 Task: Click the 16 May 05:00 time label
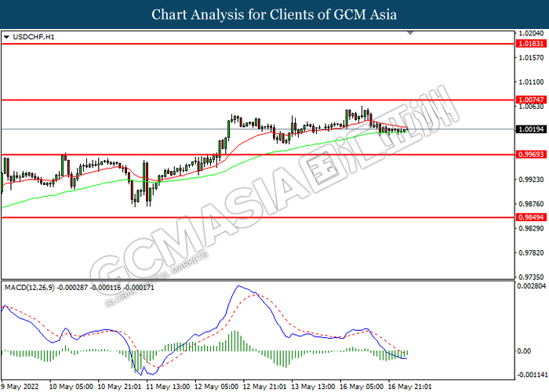362,387
